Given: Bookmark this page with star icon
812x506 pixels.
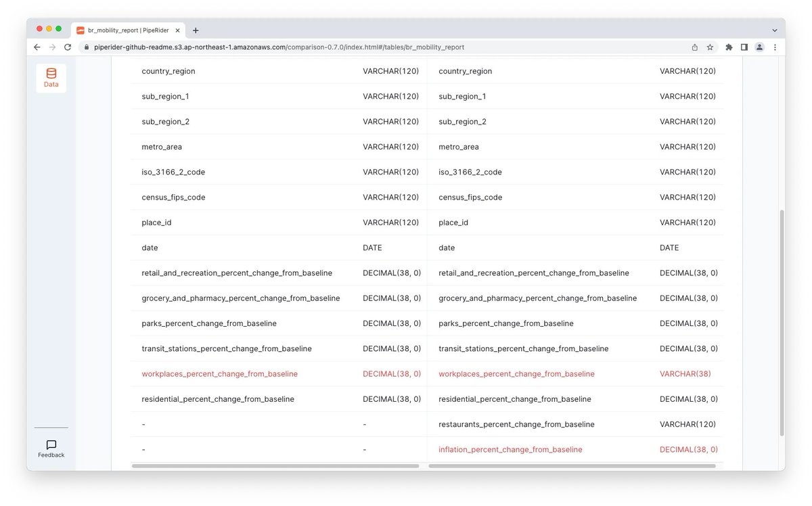Looking at the screenshot, I should [x=710, y=47].
